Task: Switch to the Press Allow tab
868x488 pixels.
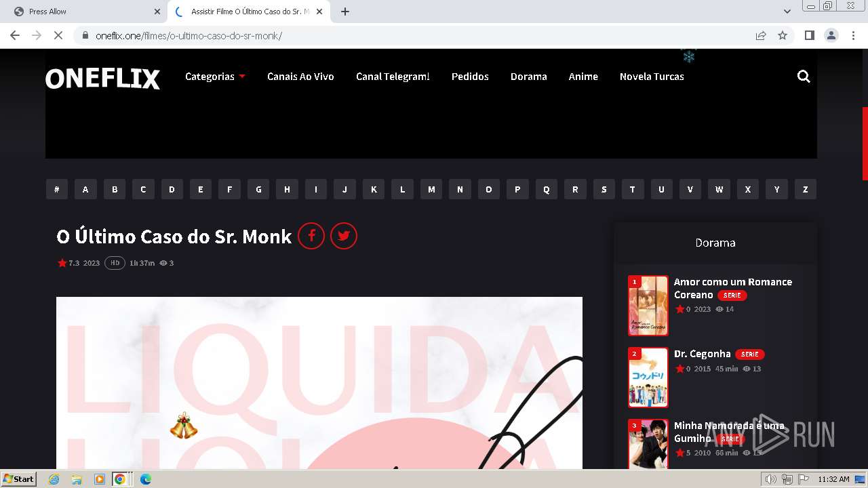Action: pos(85,12)
